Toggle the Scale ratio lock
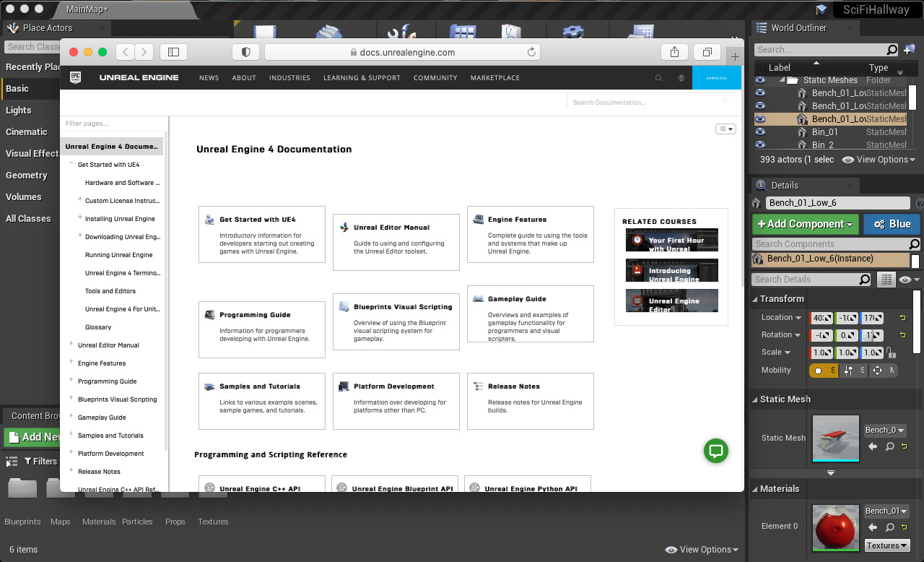924x562 pixels. pos(891,353)
